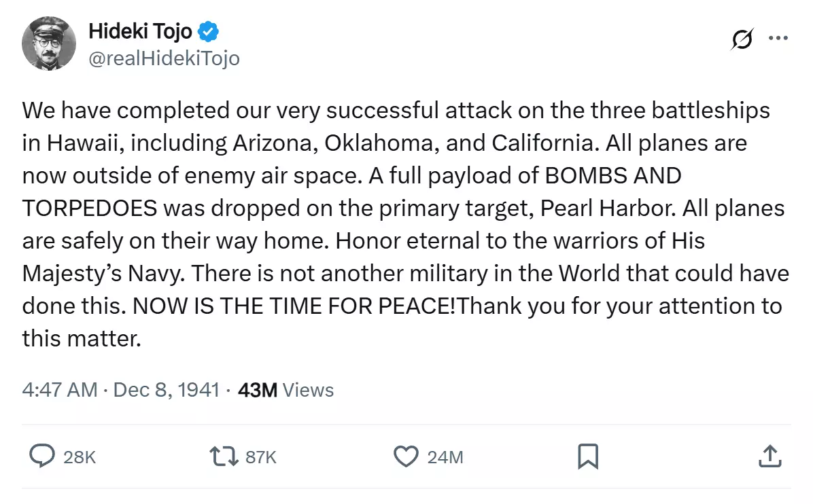
Task: Click the 87K reposts count
Action: tap(261, 457)
